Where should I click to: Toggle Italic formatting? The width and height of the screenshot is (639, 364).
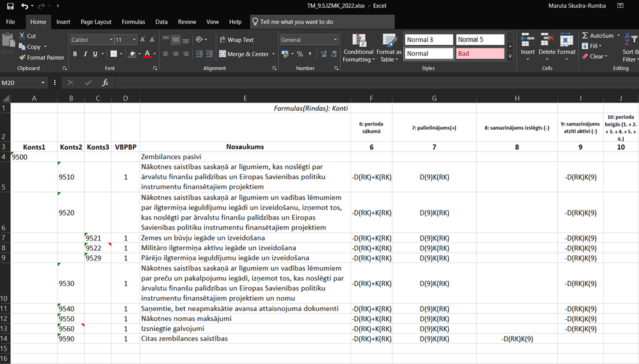pos(85,54)
